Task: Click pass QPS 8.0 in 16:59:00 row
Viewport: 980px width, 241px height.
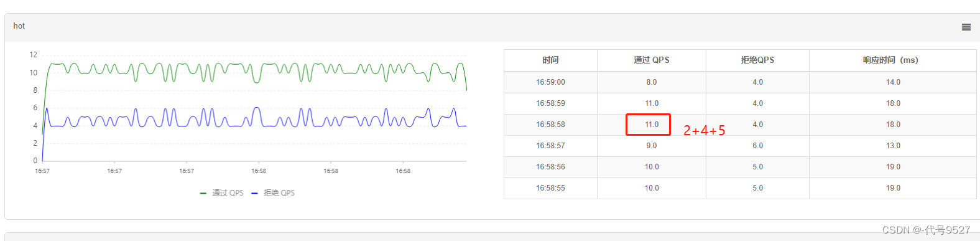Action: [x=652, y=82]
